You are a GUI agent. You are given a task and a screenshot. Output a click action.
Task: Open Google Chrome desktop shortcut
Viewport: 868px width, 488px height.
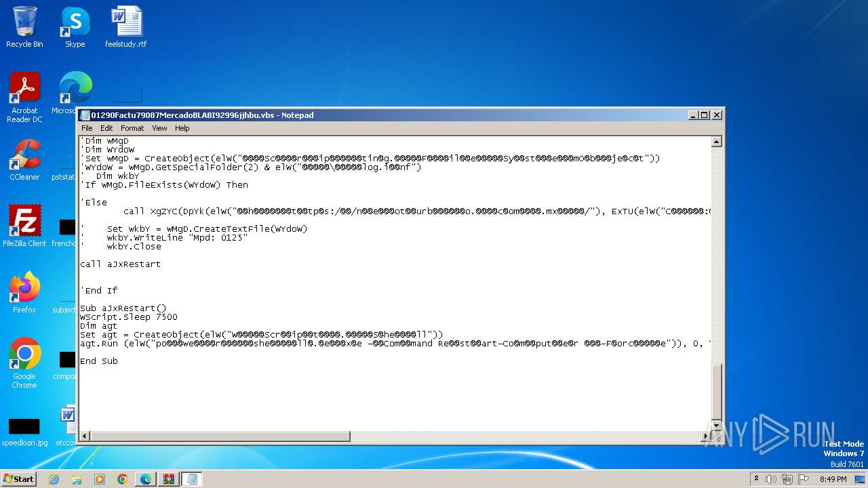pyautogui.click(x=24, y=363)
